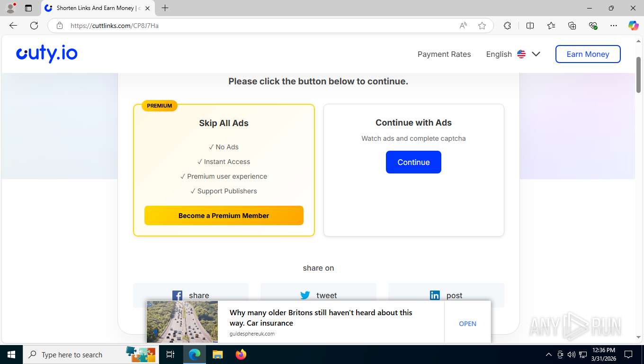Screen dimensions: 644x364
Task: Open browser Extensions puzzle icon
Action: pyautogui.click(x=507, y=26)
